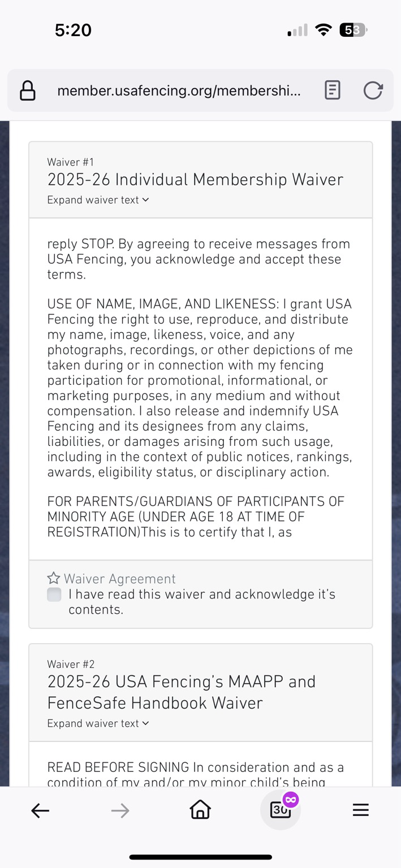
Task: Tap the 2025-26 Individual Membership Waiver title
Action: 195,180
